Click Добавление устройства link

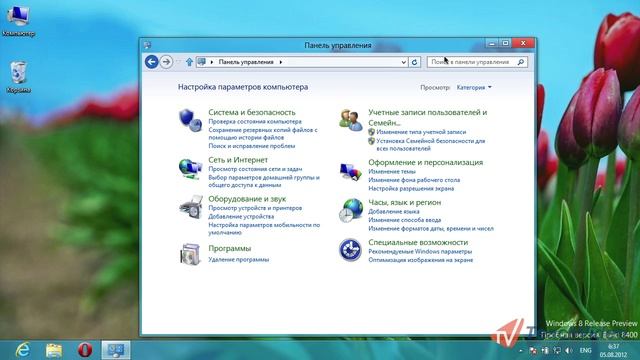click(241, 217)
